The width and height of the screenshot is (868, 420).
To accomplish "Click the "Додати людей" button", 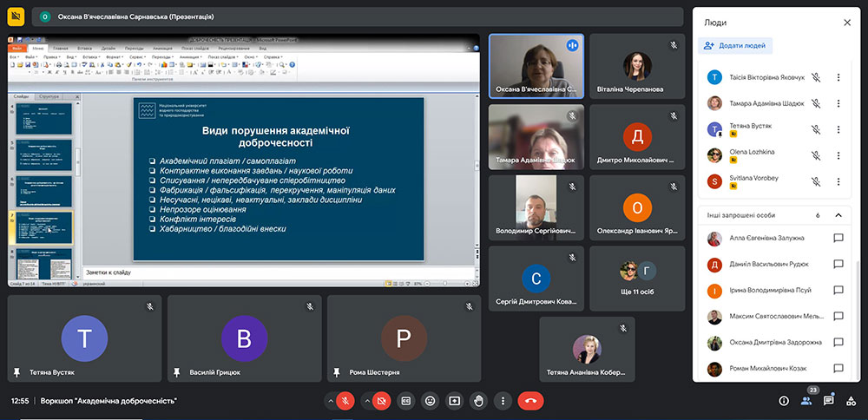I will (x=735, y=46).
